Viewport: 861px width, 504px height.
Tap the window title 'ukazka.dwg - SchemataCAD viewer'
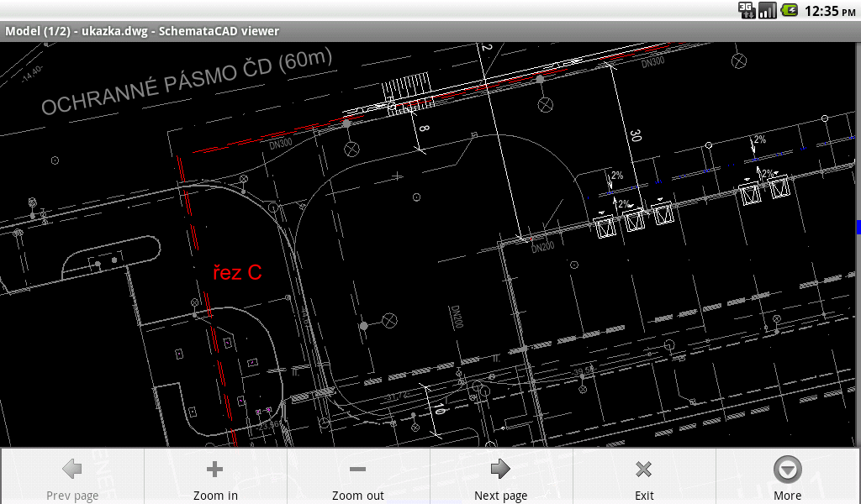tap(180, 31)
